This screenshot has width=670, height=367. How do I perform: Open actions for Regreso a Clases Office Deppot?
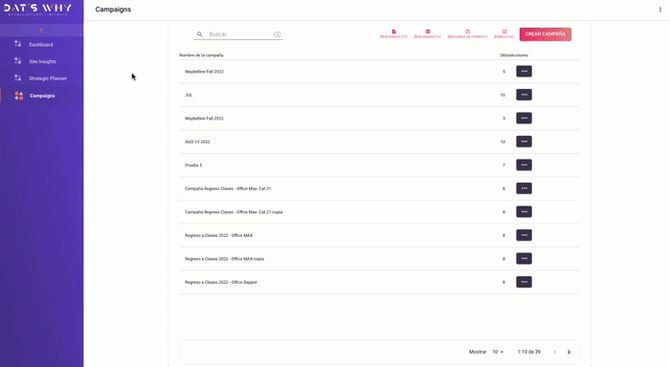(524, 282)
